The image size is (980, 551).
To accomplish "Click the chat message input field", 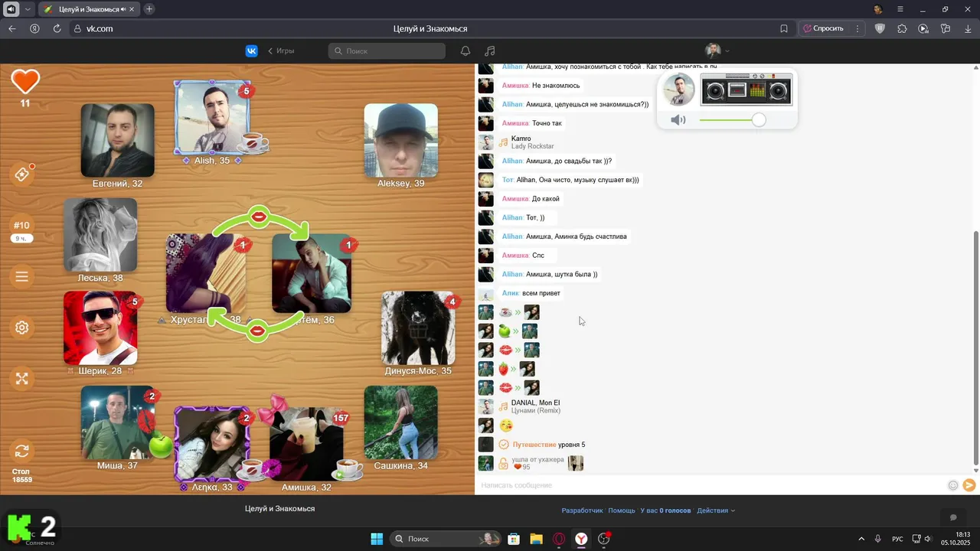I will pyautogui.click(x=712, y=485).
